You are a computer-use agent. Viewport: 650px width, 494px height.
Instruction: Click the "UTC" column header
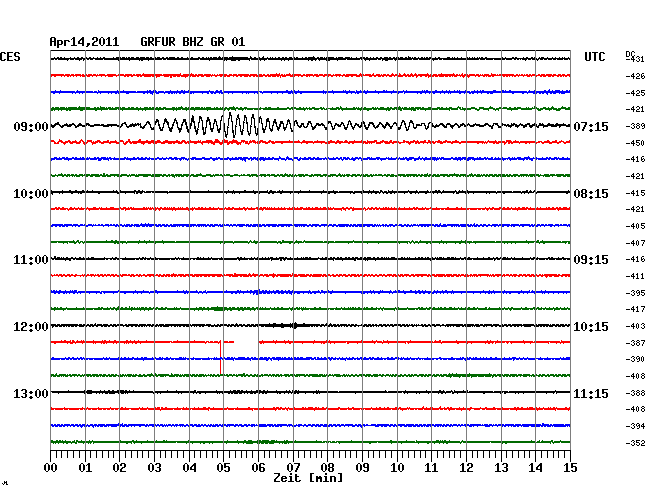tap(594, 57)
